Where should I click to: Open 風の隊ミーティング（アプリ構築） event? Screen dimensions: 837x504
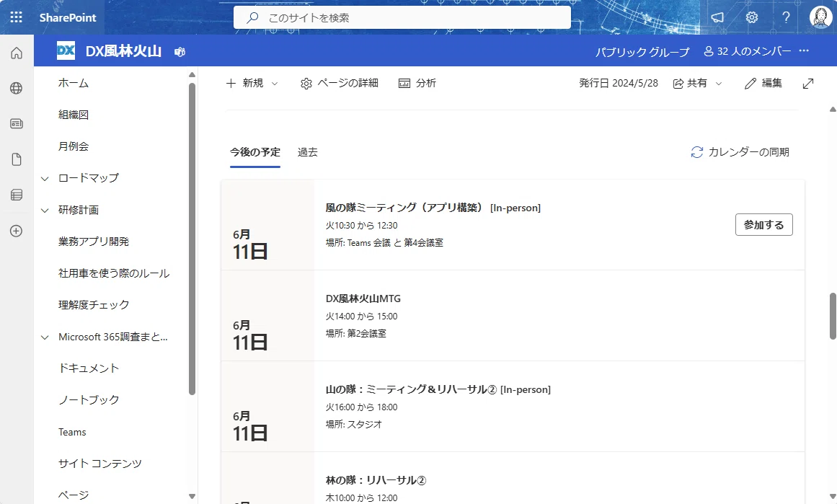coord(433,208)
